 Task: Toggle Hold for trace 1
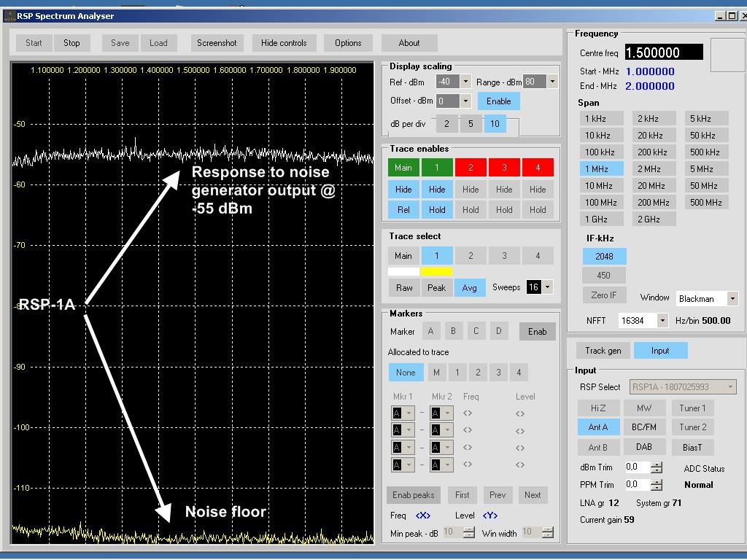point(436,209)
